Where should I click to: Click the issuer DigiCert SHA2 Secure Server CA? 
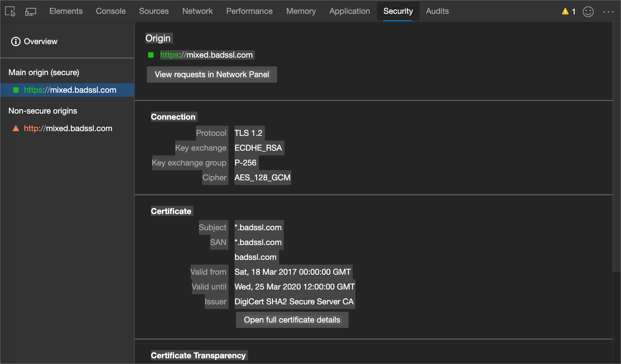coord(294,302)
